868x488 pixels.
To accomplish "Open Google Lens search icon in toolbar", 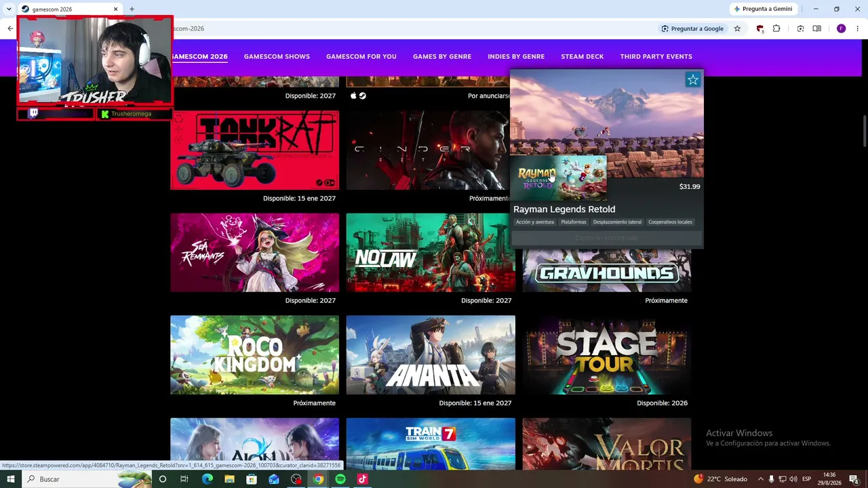I will pos(800,28).
